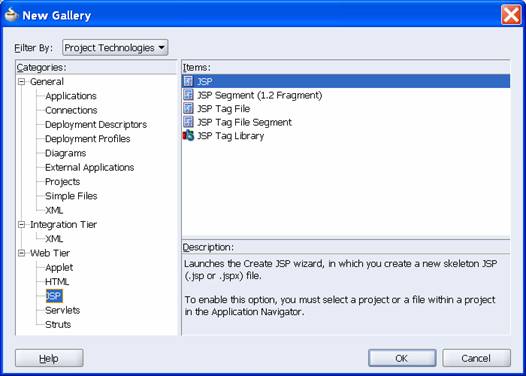Select Applications category
526x376 pixels.
click(x=71, y=96)
